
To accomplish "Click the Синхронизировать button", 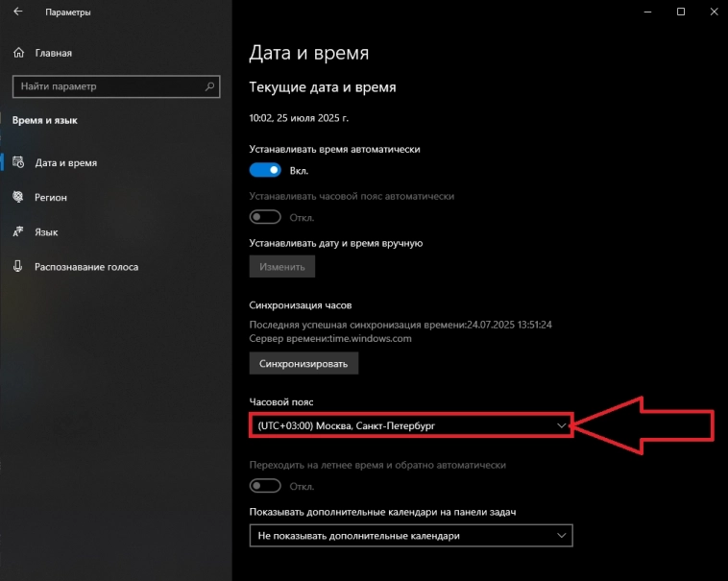I will (303, 363).
